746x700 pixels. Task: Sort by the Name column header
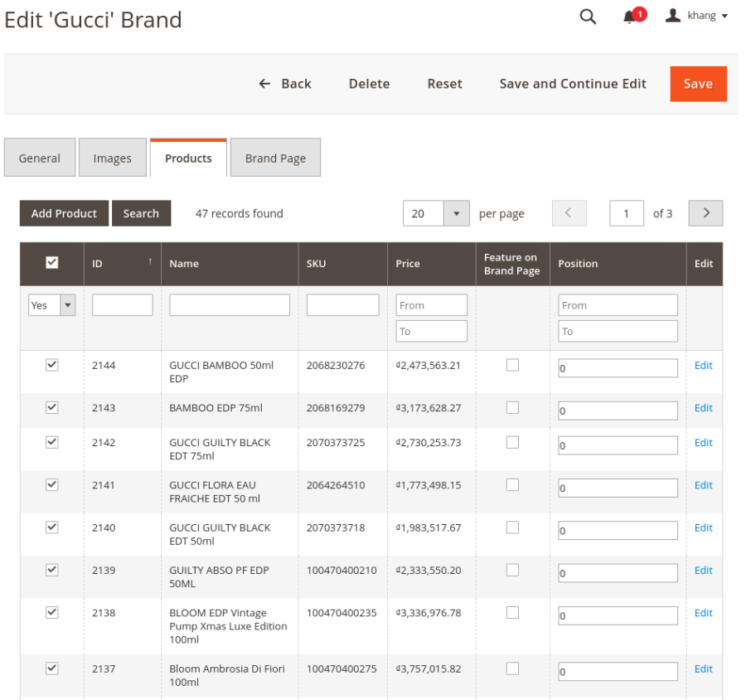(x=230, y=264)
